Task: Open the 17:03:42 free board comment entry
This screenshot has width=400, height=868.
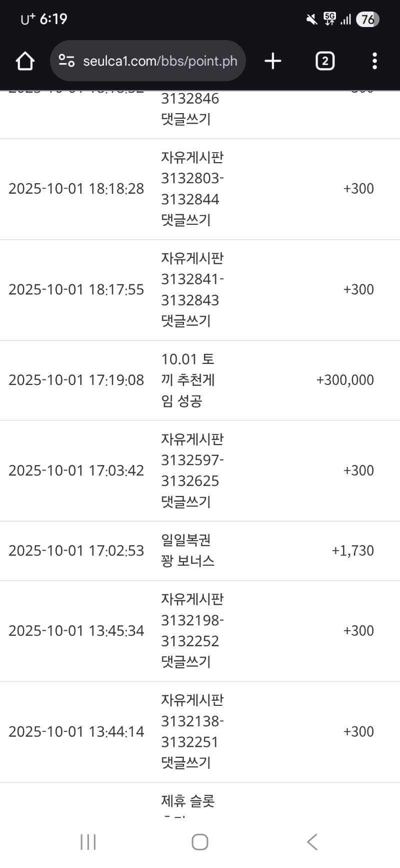Action: click(x=192, y=471)
